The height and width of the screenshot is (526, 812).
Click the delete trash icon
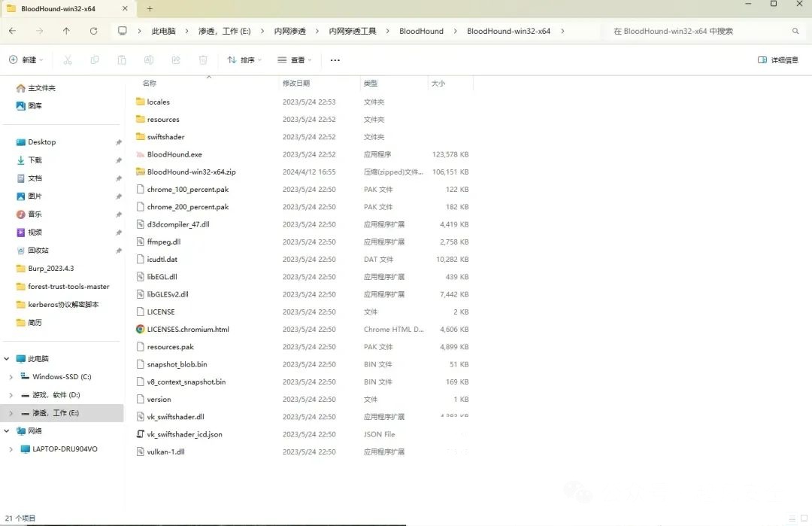click(203, 60)
